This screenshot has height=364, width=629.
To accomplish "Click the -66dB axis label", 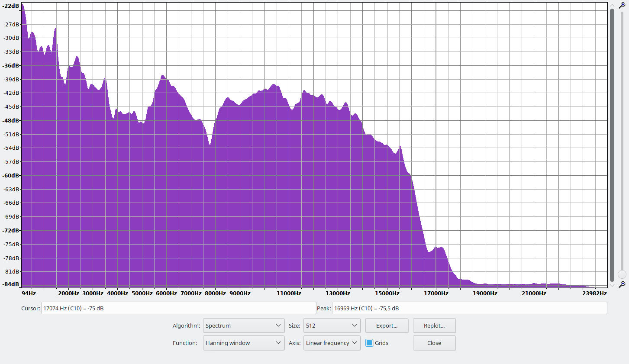I will point(11,203).
